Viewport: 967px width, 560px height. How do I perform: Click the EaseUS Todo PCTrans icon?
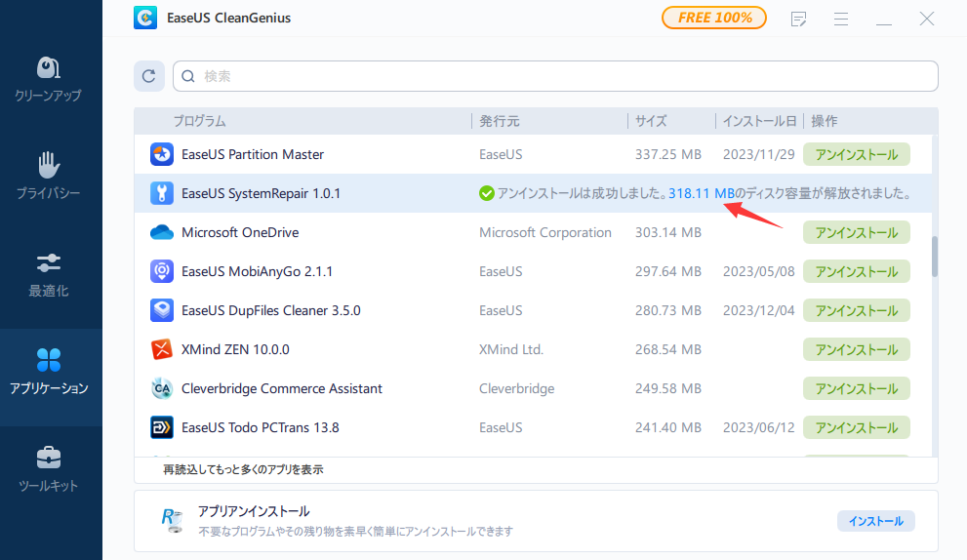coord(162,427)
